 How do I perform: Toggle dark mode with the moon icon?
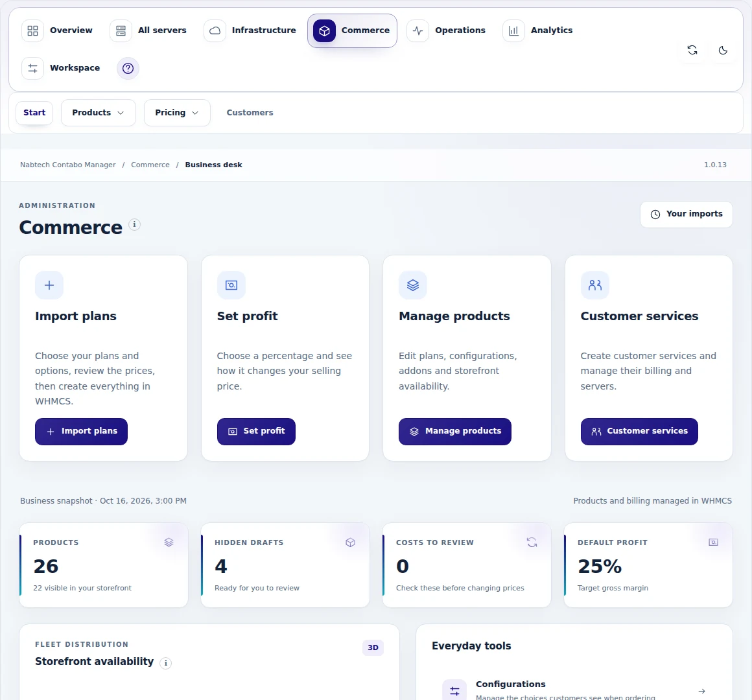723,50
